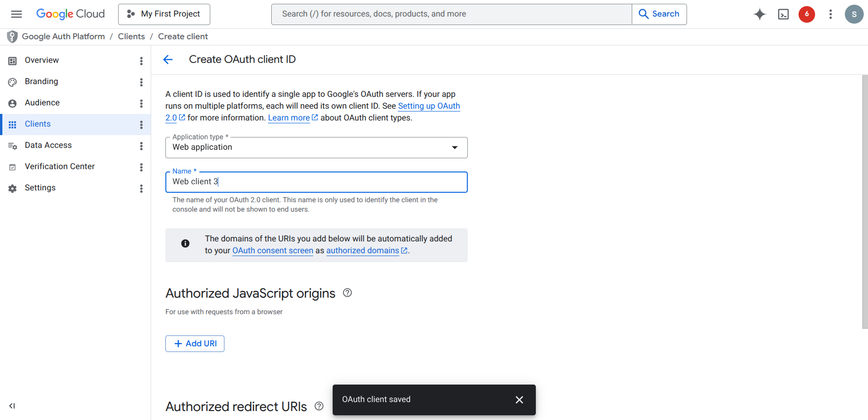Click the 'For use with requests from a browser' text

(224, 312)
